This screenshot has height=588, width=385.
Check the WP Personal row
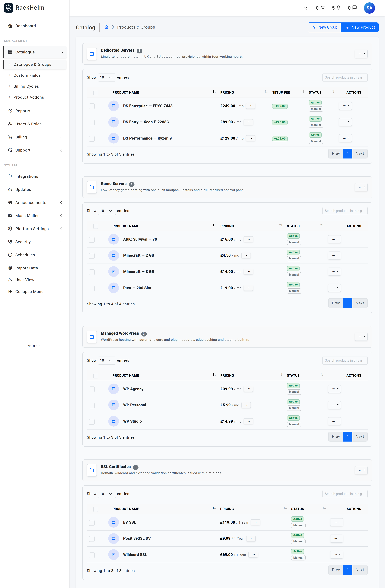[x=92, y=405]
